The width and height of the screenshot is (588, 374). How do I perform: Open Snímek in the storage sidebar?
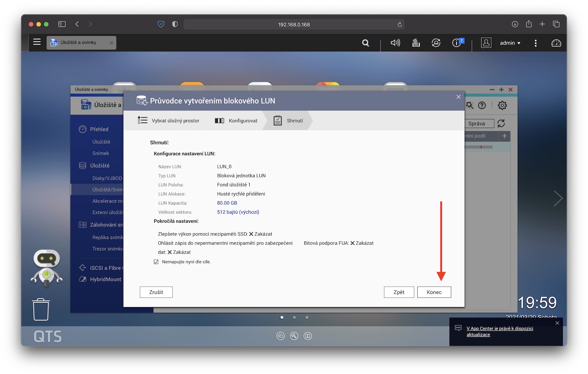point(101,153)
